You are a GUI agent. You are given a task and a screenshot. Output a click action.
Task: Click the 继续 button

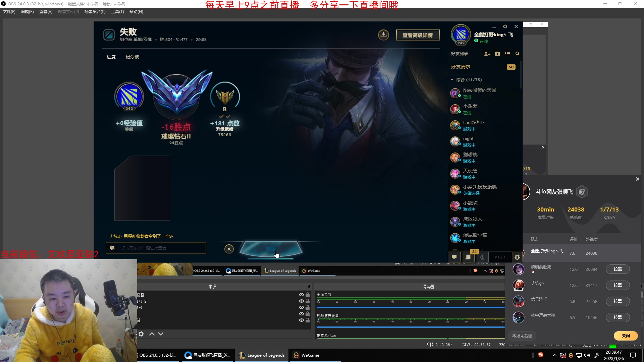click(x=271, y=249)
